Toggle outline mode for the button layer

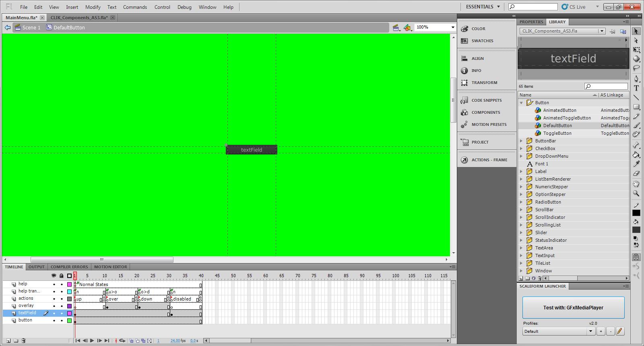pos(69,321)
